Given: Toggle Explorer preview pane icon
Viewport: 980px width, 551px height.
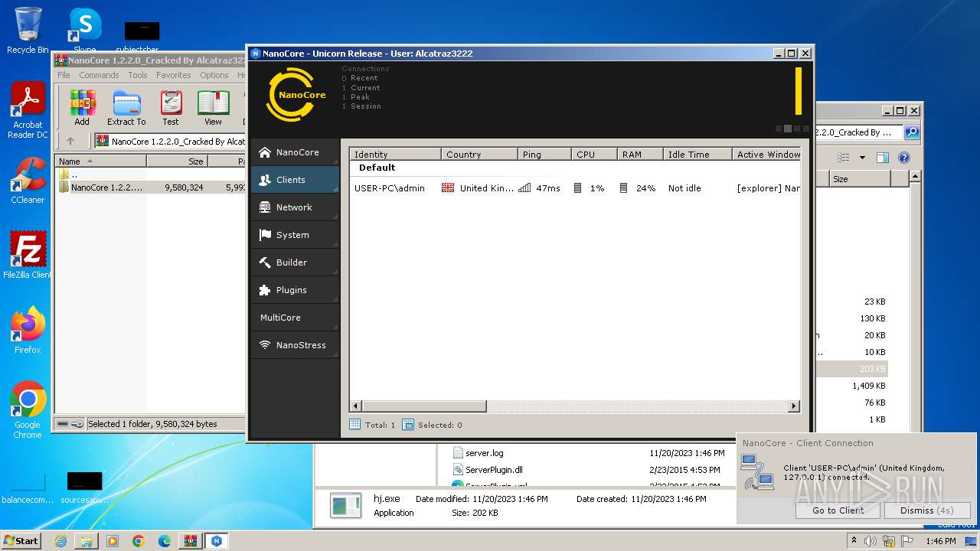Looking at the screenshot, I should click(882, 158).
